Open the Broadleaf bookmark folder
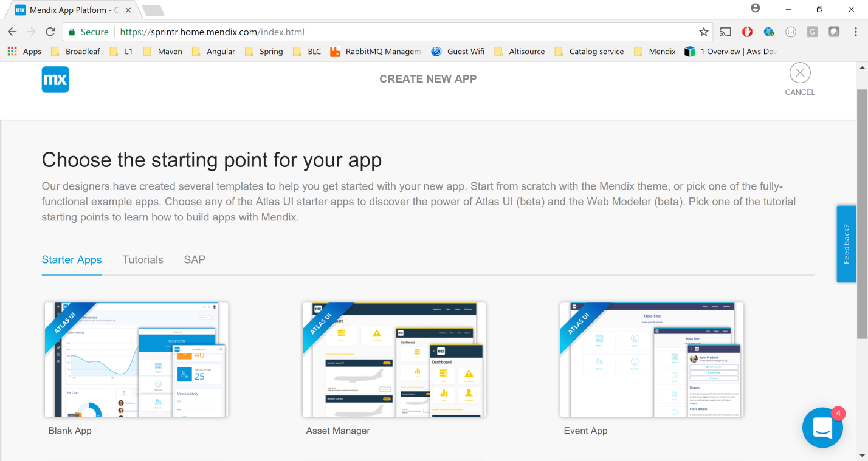This screenshot has width=868, height=461. click(75, 52)
